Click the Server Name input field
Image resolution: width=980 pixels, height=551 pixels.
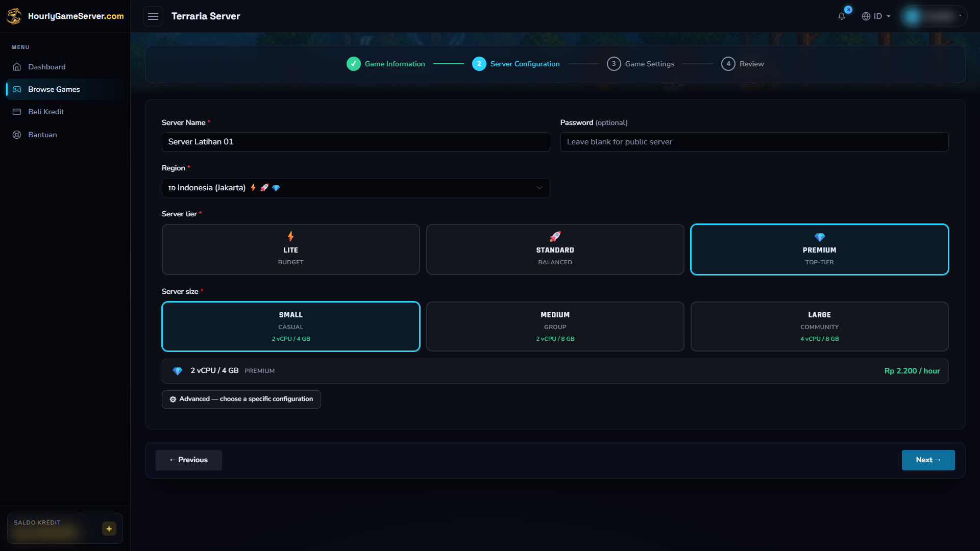(x=356, y=142)
